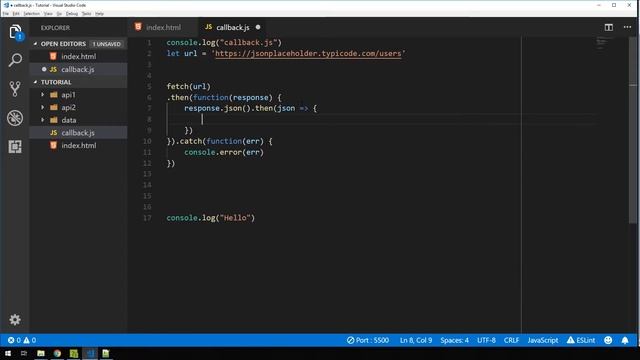Open the Search view in the activity bar
The width and height of the screenshot is (640, 360).
[15, 60]
